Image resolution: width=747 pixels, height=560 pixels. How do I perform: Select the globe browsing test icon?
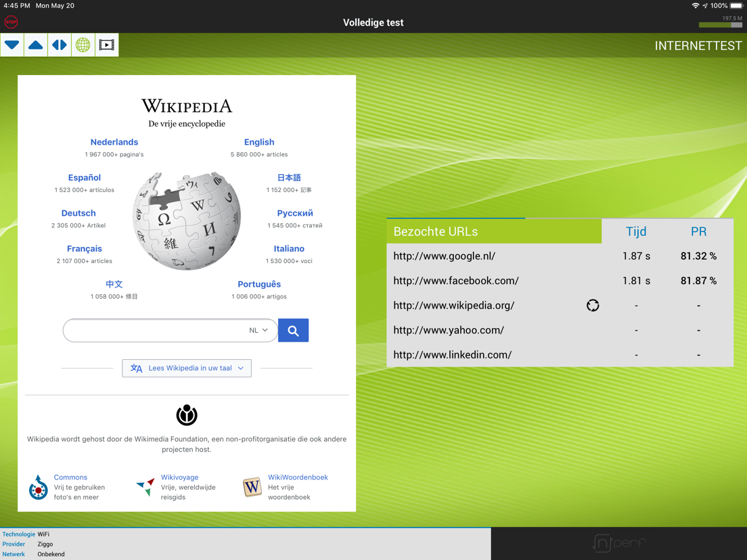tap(83, 45)
